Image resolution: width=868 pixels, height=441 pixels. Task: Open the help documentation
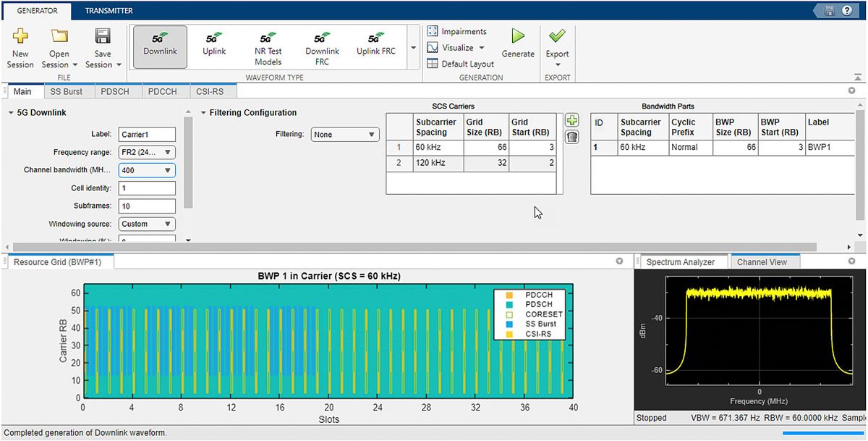pyautogui.click(x=848, y=10)
